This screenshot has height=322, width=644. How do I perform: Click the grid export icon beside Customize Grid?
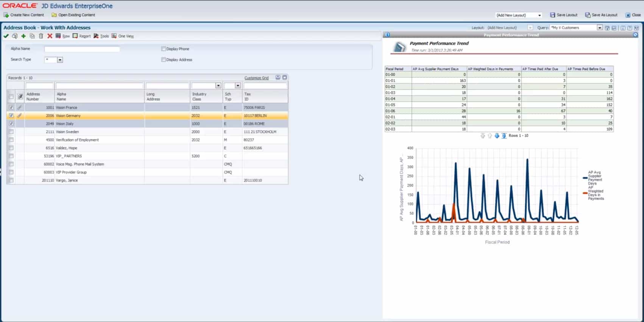[278, 77]
